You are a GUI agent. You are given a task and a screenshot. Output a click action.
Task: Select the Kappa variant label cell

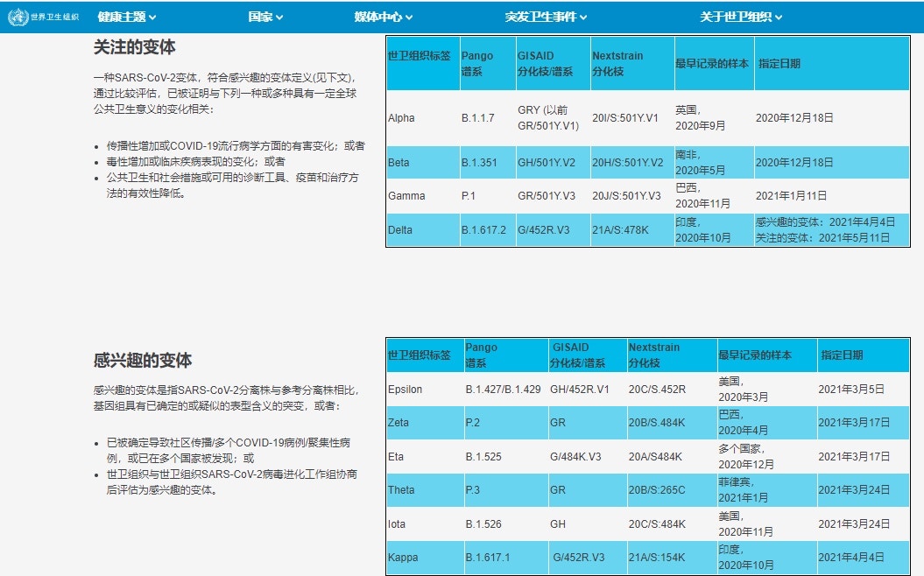[x=403, y=558]
